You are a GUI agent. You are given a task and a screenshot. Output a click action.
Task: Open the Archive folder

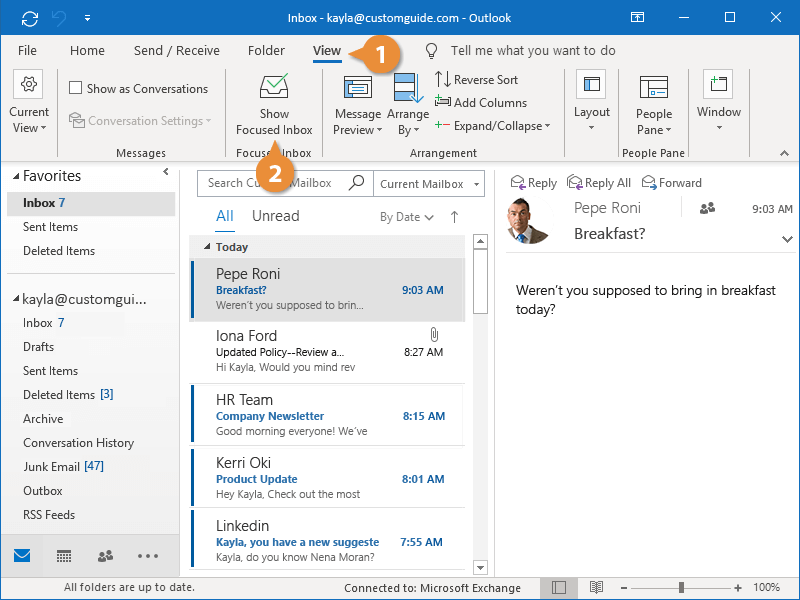tap(43, 419)
